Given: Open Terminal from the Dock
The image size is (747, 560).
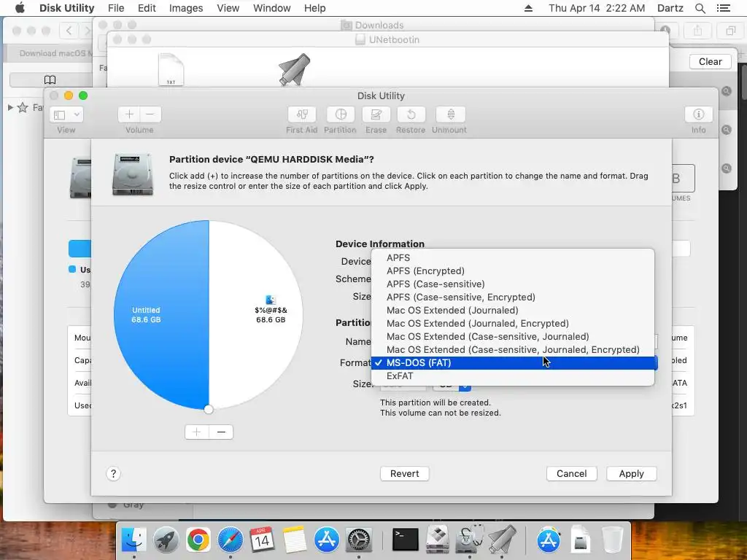Looking at the screenshot, I should coord(405,540).
